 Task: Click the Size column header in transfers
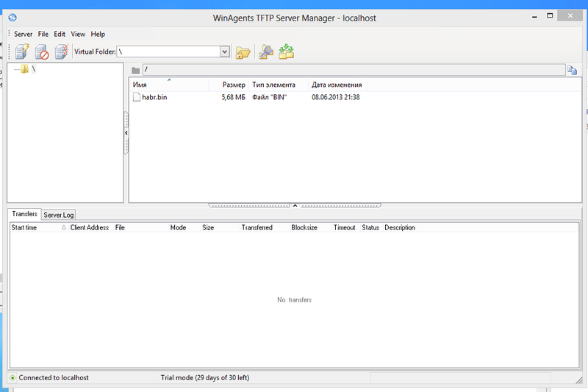[x=220, y=228]
